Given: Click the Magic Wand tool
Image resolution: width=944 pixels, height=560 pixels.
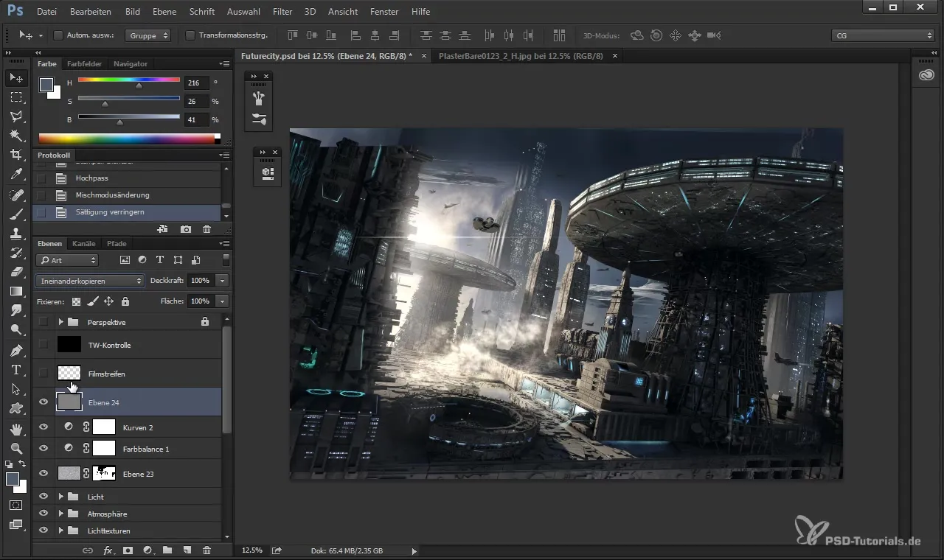Looking at the screenshot, I should (x=15, y=136).
